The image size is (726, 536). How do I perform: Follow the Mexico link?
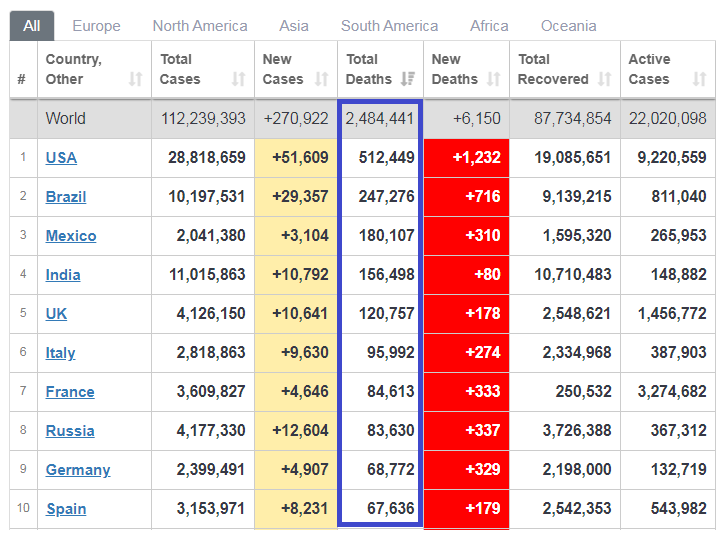[71, 236]
